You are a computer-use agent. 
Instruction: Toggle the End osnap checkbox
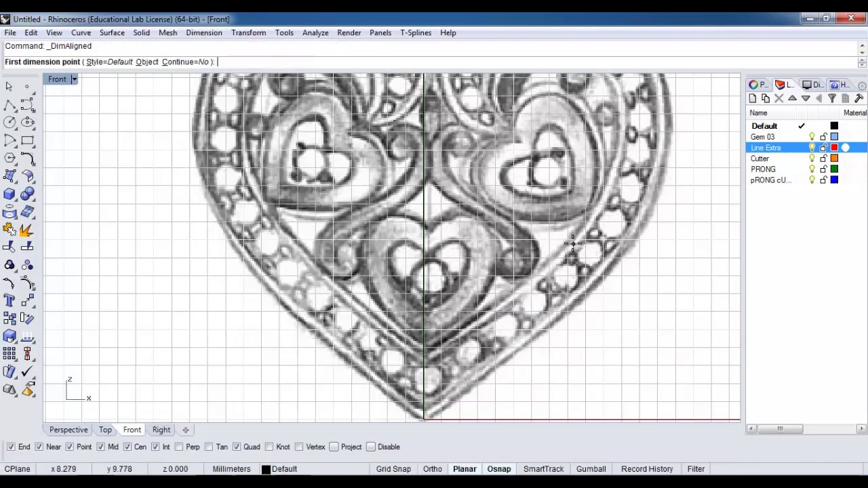[11, 447]
